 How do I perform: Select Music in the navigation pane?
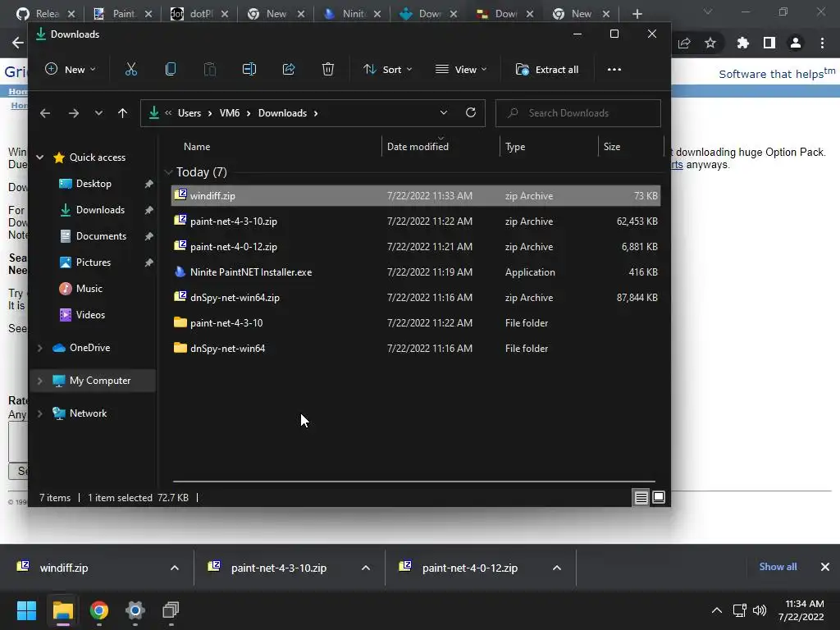[x=89, y=289]
